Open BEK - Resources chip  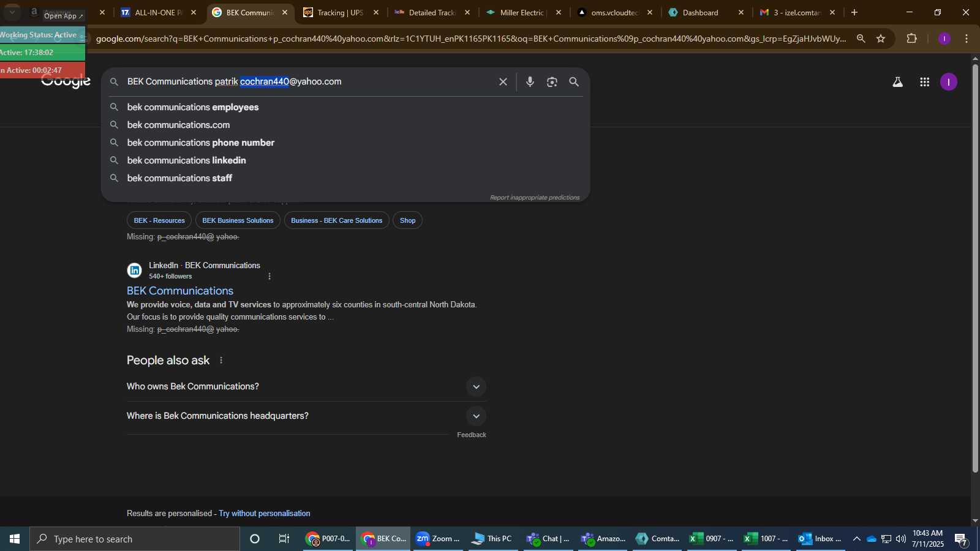pyautogui.click(x=159, y=220)
